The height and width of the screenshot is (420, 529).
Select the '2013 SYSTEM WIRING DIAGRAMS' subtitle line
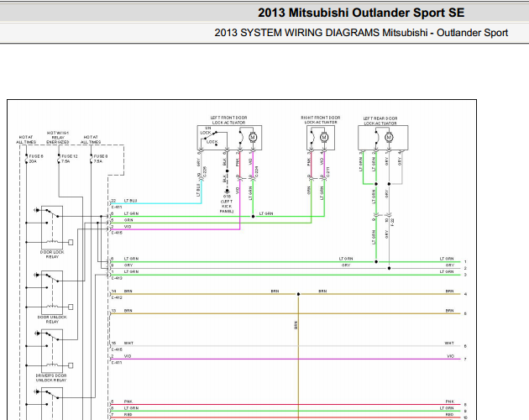tap(361, 33)
